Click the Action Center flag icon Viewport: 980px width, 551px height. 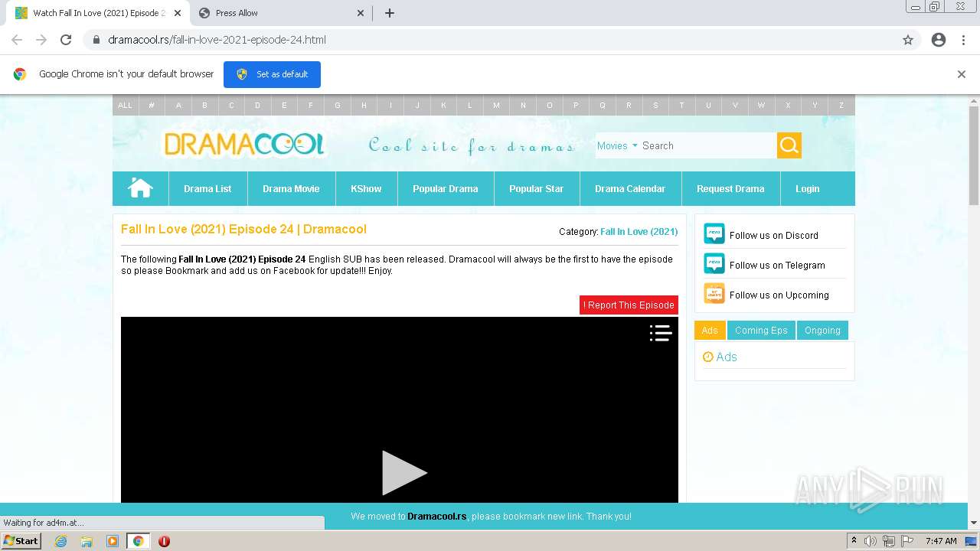(906, 541)
